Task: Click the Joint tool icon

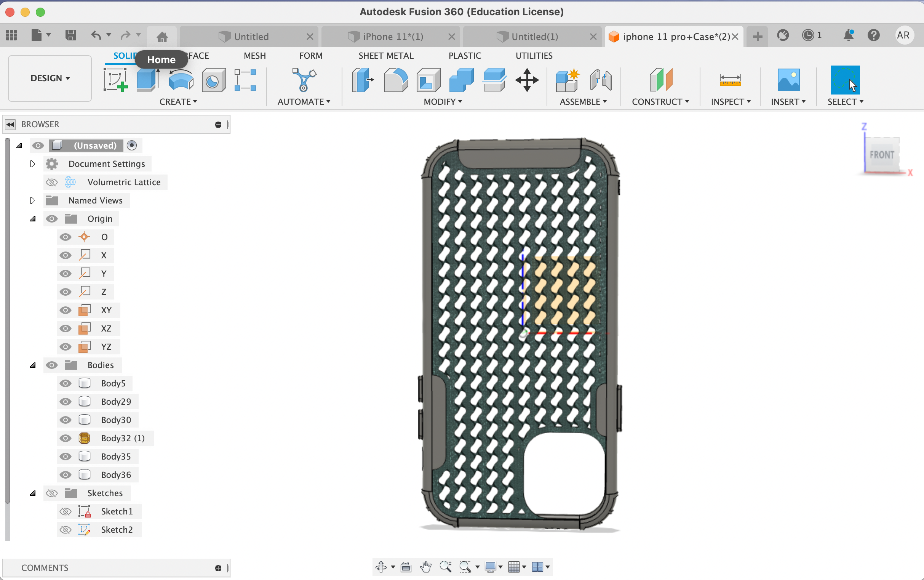Action: pos(600,80)
